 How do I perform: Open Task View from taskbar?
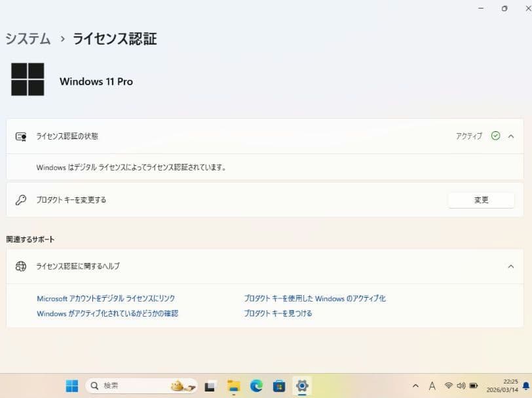[210, 386]
